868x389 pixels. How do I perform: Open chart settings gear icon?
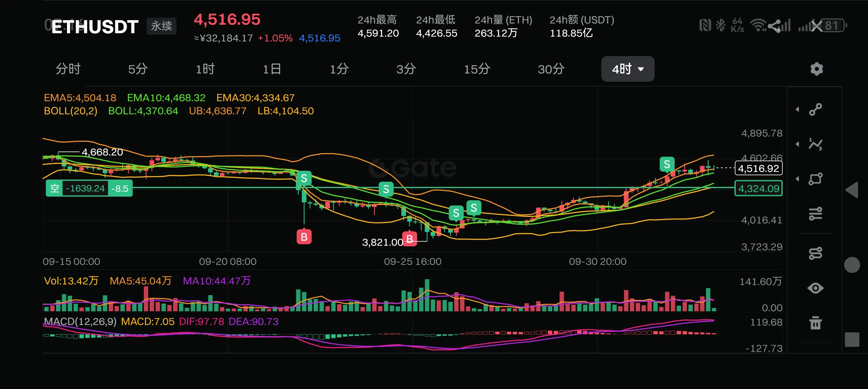[x=816, y=69]
